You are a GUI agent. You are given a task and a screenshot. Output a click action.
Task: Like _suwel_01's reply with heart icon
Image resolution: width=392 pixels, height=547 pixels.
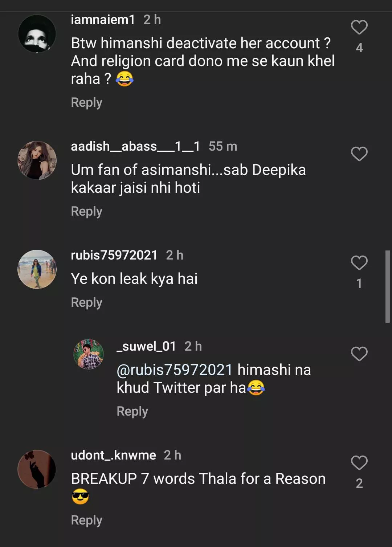tap(359, 354)
